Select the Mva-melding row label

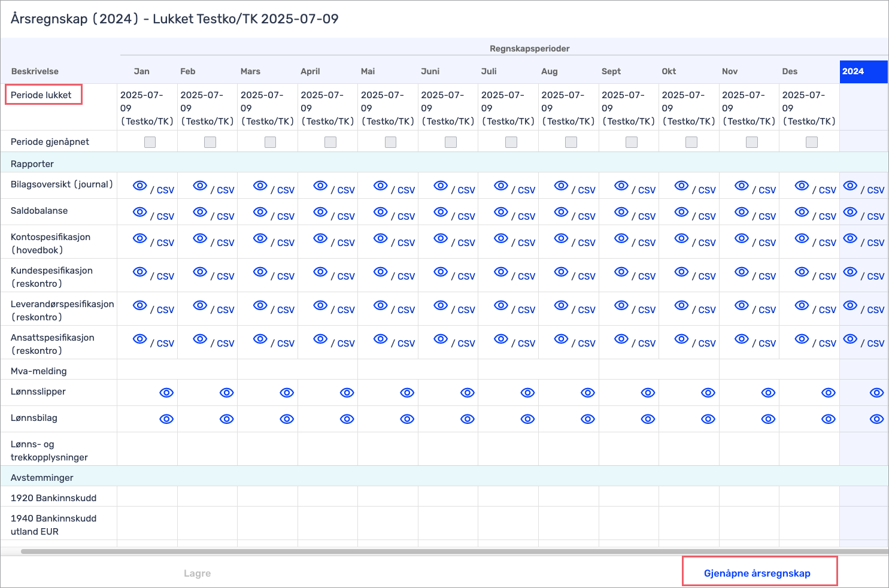(39, 371)
